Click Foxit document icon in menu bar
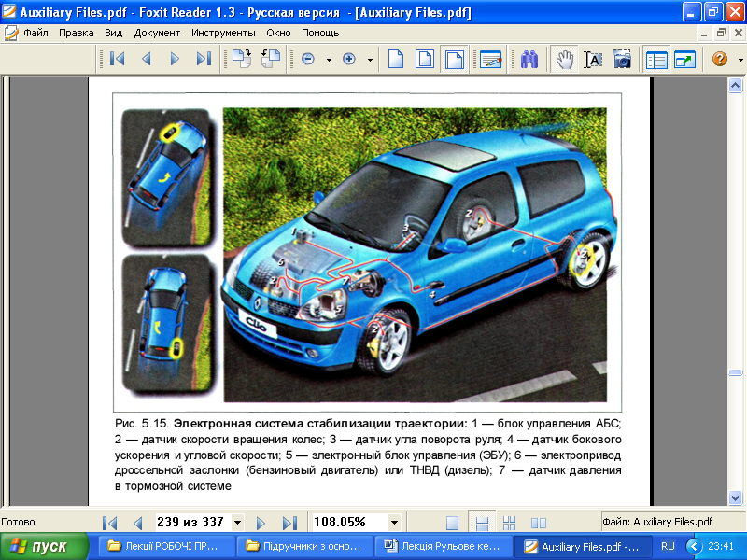The height and width of the screenshot is (560, 747). click(10, 33)
